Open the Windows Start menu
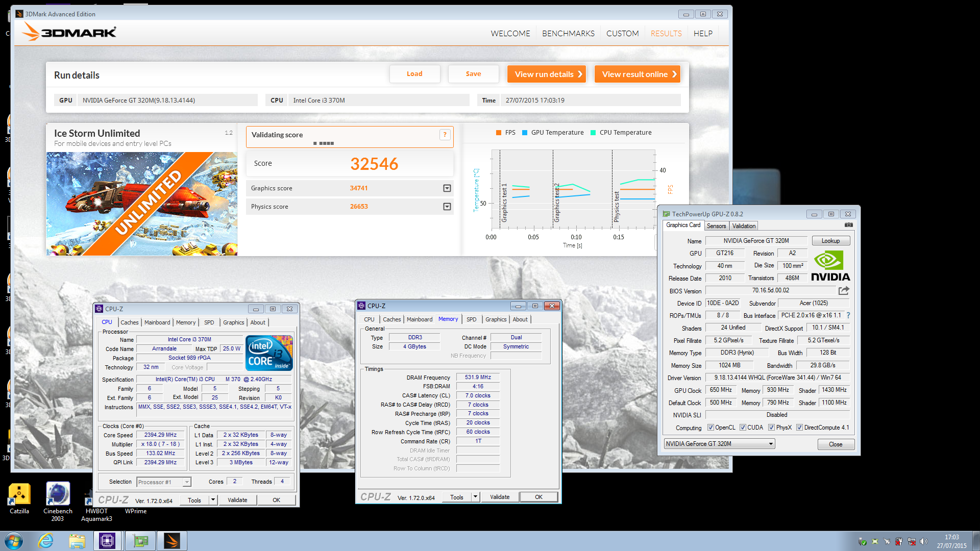The width and height of the screenshot is (980, 551). point(14,541)
